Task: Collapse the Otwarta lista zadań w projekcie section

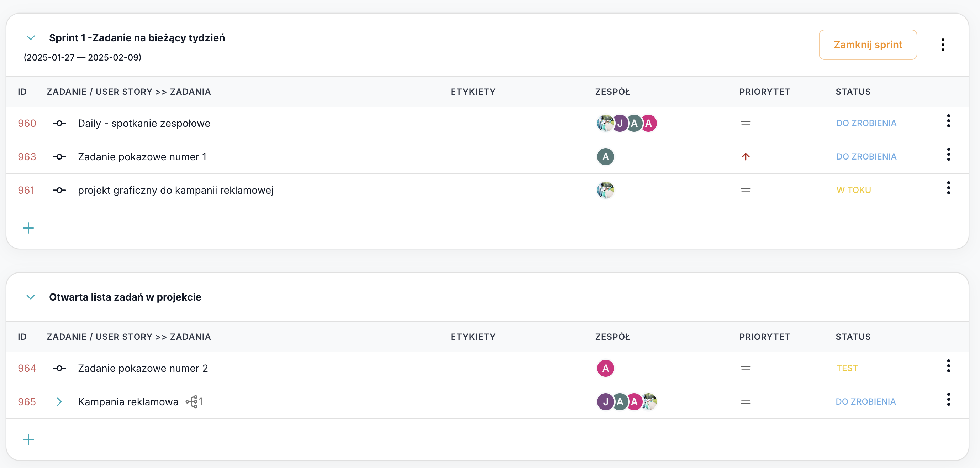Action: [31, 297]
